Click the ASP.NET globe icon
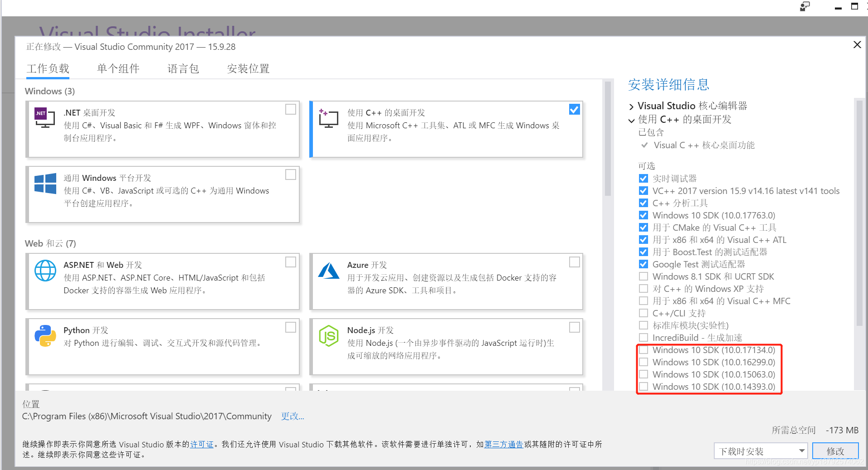The image size is (868, 470). (45, 271)
